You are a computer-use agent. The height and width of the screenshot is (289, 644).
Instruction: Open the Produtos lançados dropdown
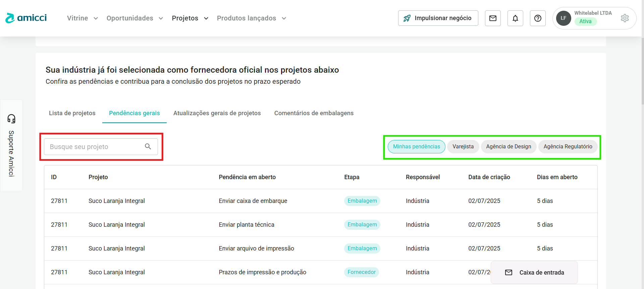tap(251, 18)
